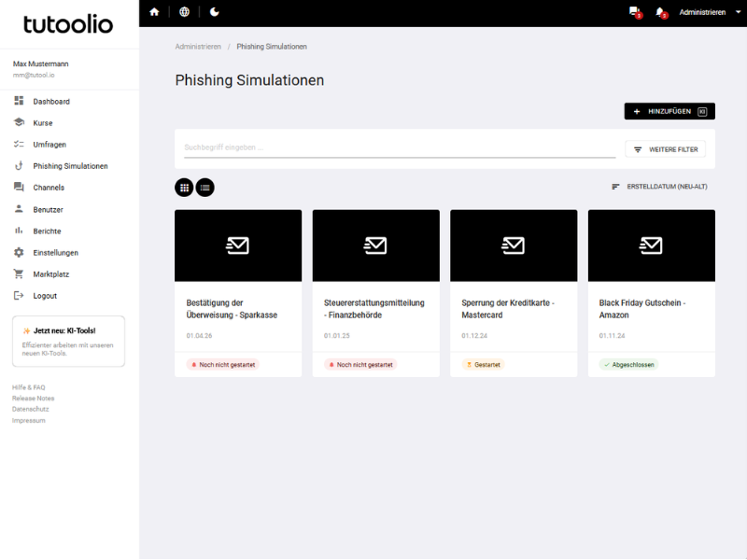Viewport: 747px width, 560px height.
Task: Open Bestätigung der Überweisung - Sparkasse title
Action: coord(232,309)
